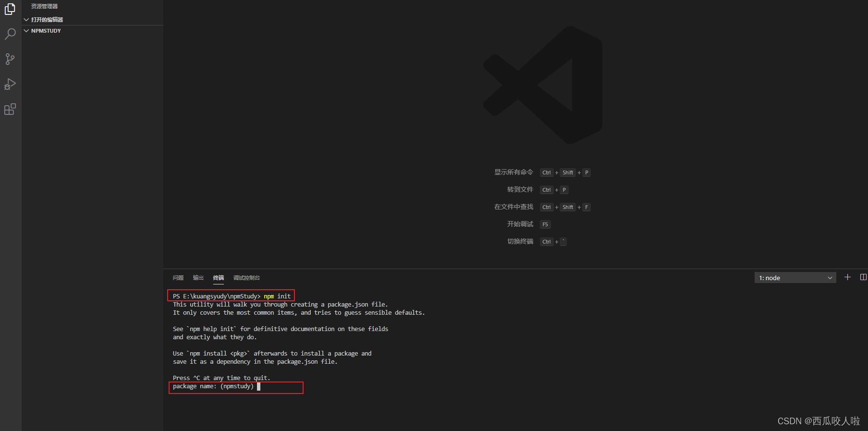This screenshot has height=431, width=868.
Task: Select the 终端 panel tab
Action: click(219, 278)
